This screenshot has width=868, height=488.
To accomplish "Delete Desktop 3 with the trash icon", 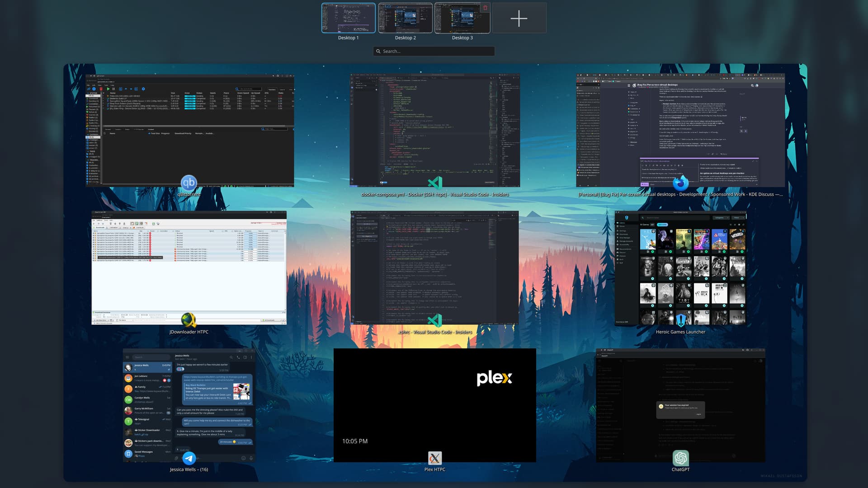I will [x=485, y=8].
